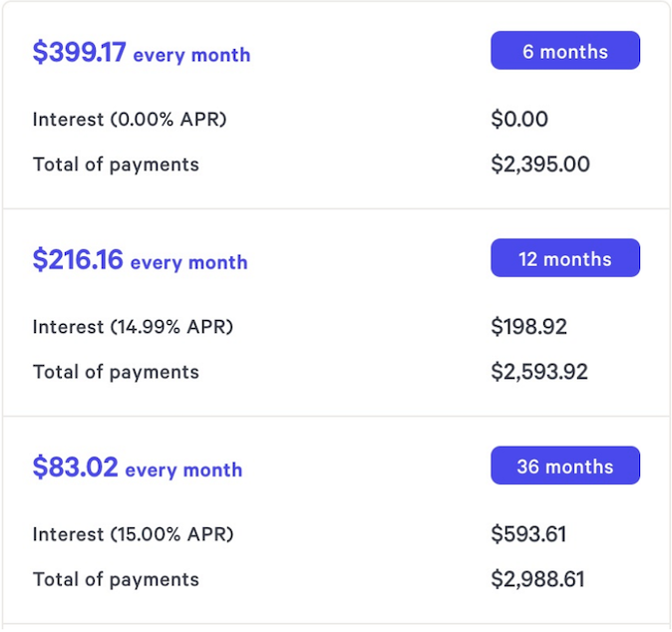
Task: Click the Interest (0.00% APR) label
Action: click(130, 120)
